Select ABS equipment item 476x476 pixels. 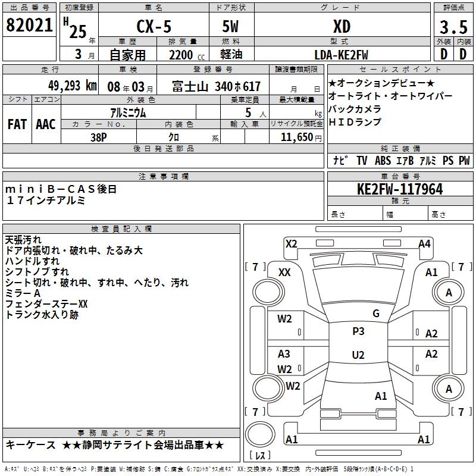383,160
